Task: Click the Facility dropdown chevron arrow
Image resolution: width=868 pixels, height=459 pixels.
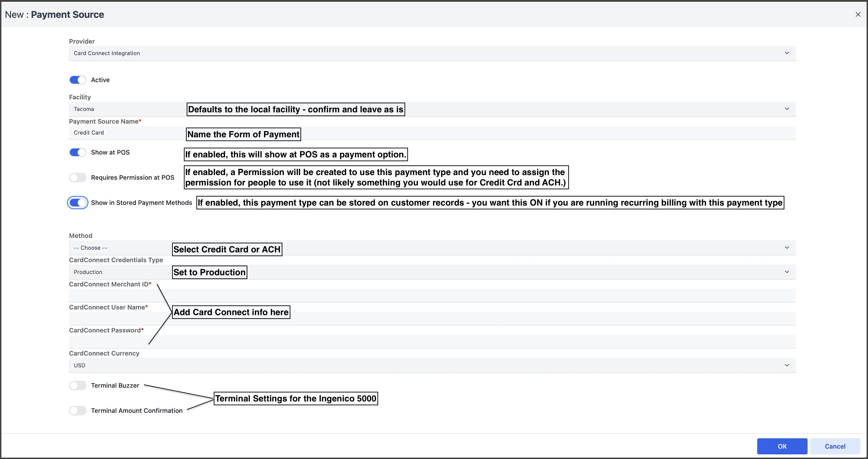Action: point(787,109)
